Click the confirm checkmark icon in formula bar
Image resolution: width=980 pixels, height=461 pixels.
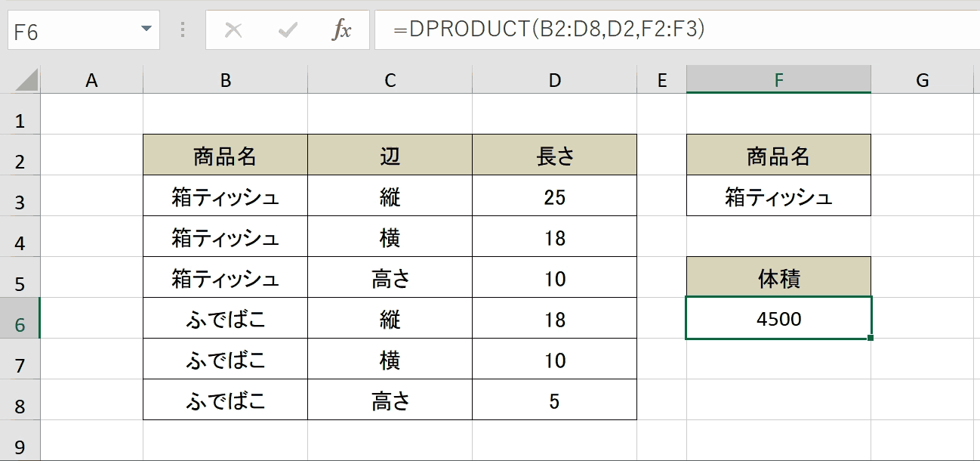click(x=288, y=30)
